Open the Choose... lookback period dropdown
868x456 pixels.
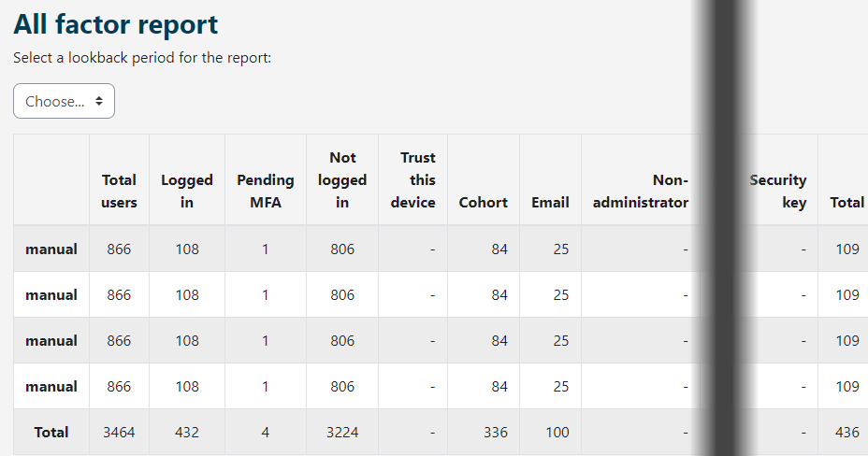click(x=64, y=101)
